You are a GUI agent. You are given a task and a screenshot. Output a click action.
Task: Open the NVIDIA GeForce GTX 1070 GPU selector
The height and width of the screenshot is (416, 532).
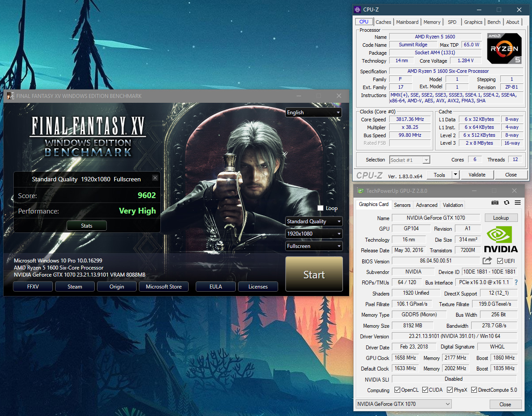coord(404,404)
